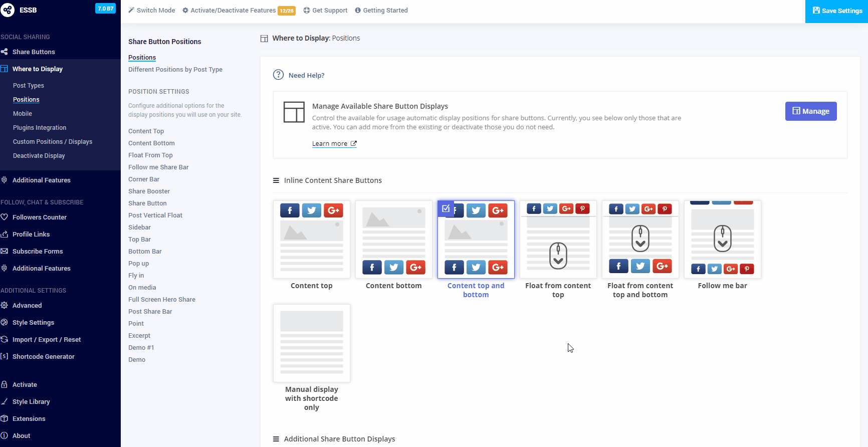Click the Need Help question mark icon
The width and height of the screenshot is (868, 447).
tap(278, 75)
